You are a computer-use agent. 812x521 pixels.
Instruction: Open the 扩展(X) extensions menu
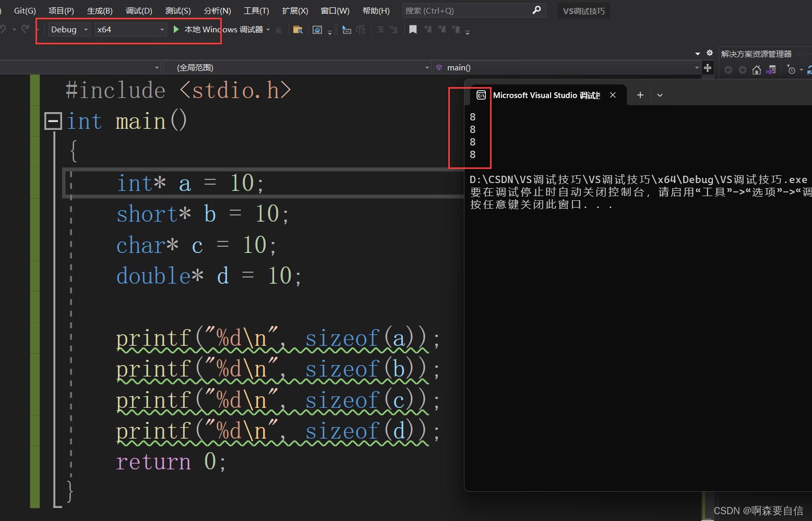(x=295, y=10)
